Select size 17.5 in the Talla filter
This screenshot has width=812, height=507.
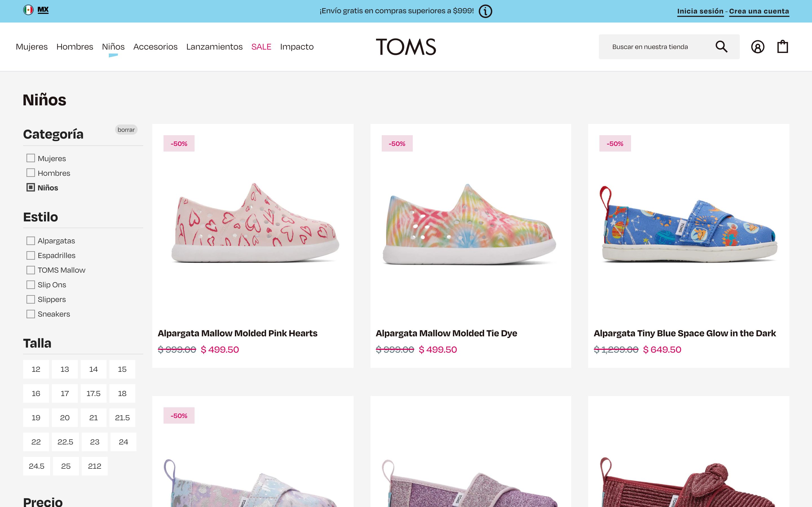tap(93, 393)
